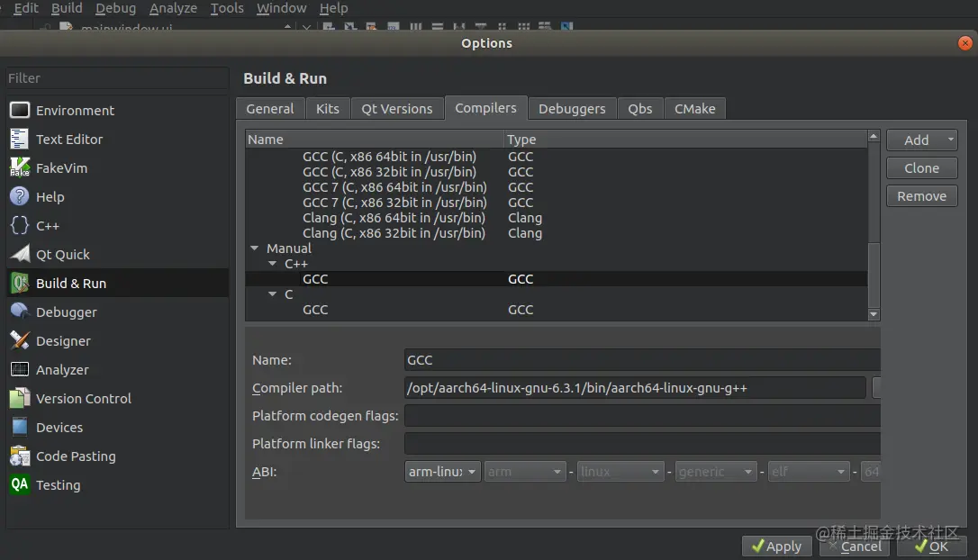Viewport: 978px width, 560px height.
Task: Select 'GCC 7 (C, x86 32bit in /usr/bin)' row
Action: pyautogui.click(x=556, y=202)
